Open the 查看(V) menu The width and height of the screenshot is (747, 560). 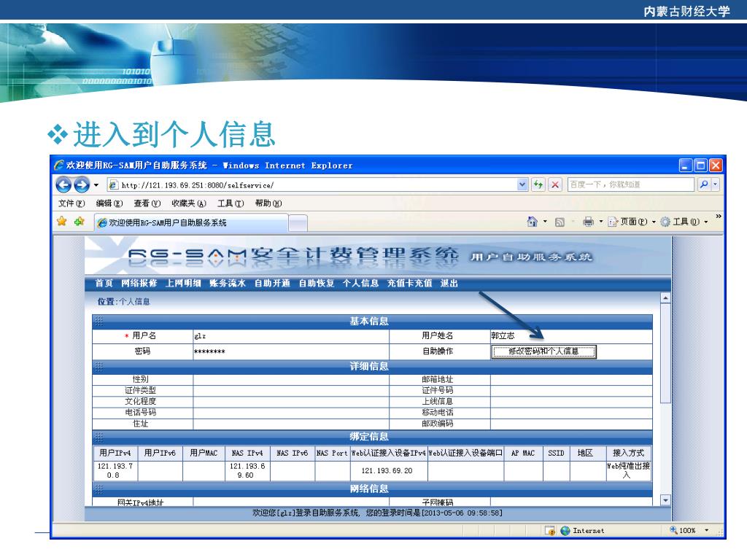pyautogui.click(x=147, y=204)
